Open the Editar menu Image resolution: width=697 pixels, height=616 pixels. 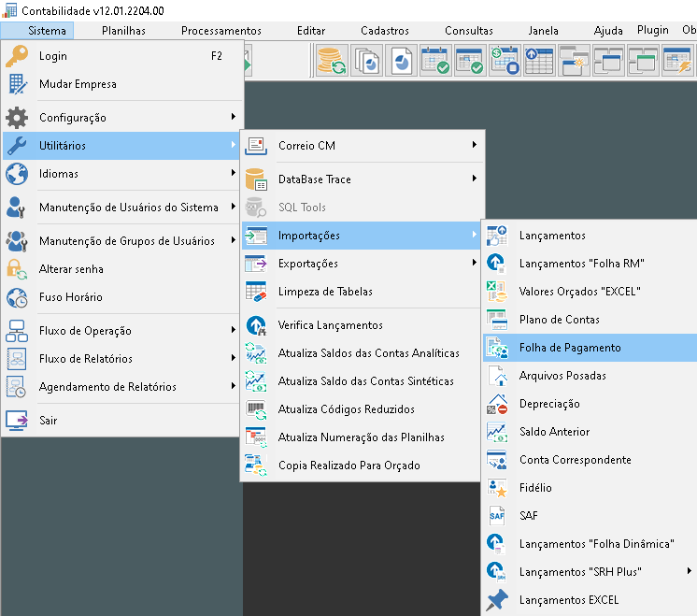(x=311, y=31)
